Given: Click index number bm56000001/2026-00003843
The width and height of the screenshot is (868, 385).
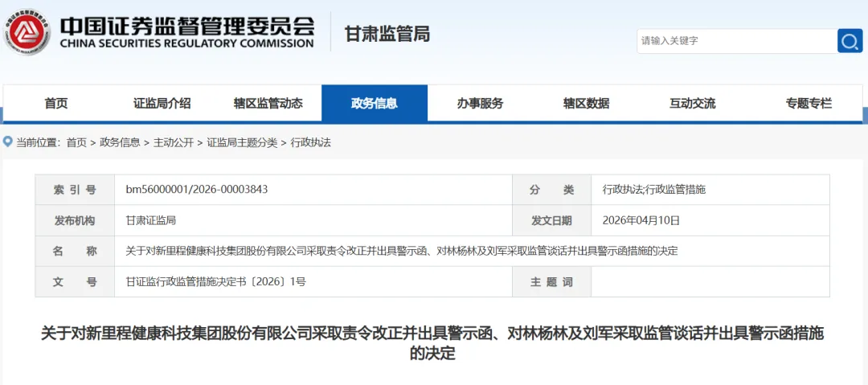Looking at the screenshot, I should pyautogui.click(x=197, y=190).
